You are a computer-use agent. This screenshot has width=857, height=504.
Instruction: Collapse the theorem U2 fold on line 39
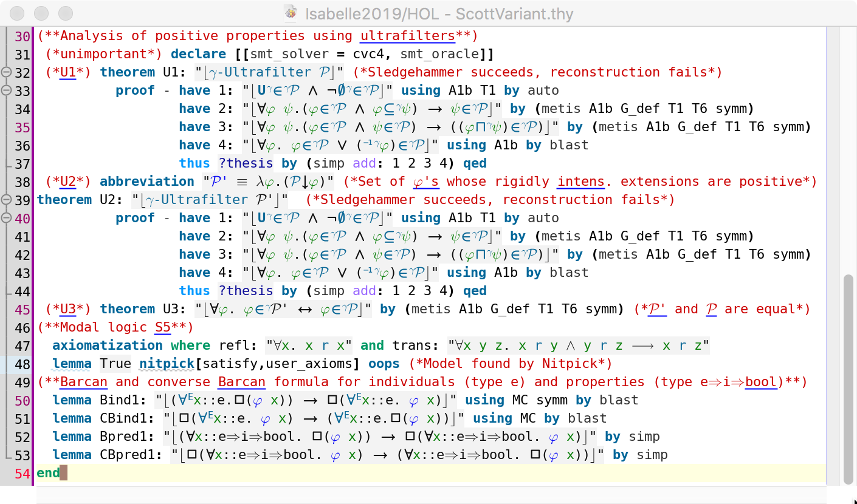tap(7, 200)
